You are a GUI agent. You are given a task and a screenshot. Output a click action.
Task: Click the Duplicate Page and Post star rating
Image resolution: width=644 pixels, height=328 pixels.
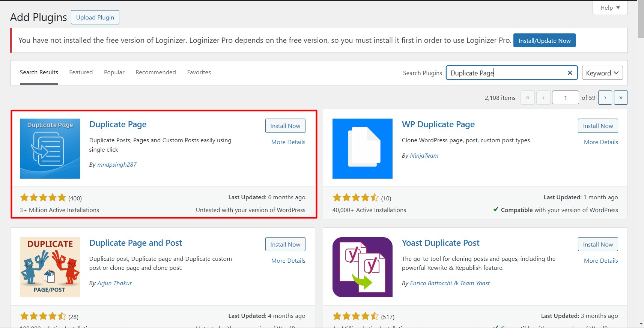(x=43, y=316)
